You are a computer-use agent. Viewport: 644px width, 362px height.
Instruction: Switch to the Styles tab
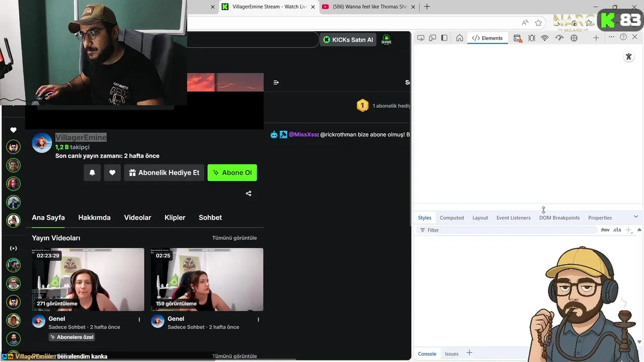425,218
